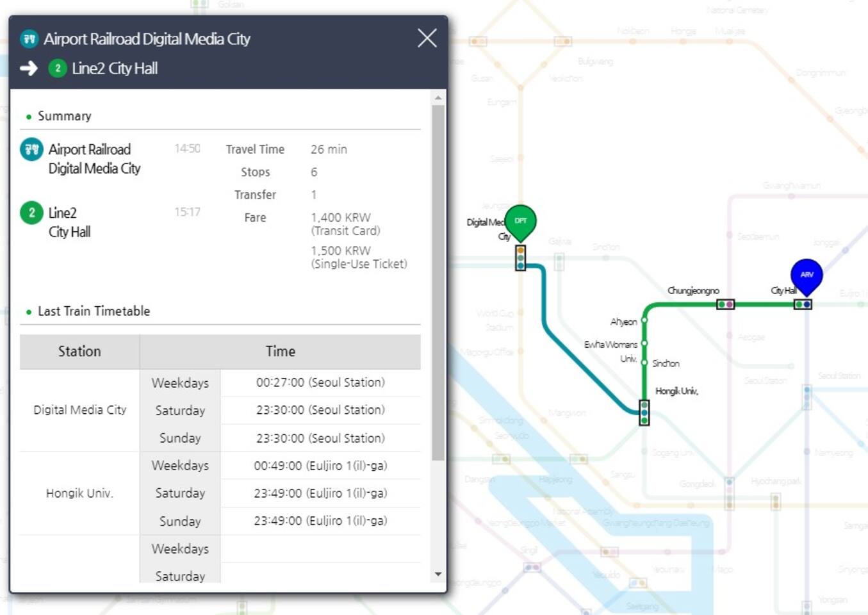Click the Ahyeon station dot on the map
Screen dimensions: 868x615
(x=644, y=320)
